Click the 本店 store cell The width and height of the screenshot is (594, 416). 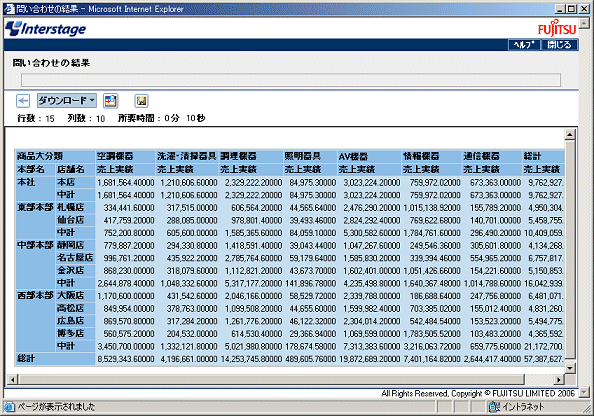pyautogui.click(x=75, y=182)
